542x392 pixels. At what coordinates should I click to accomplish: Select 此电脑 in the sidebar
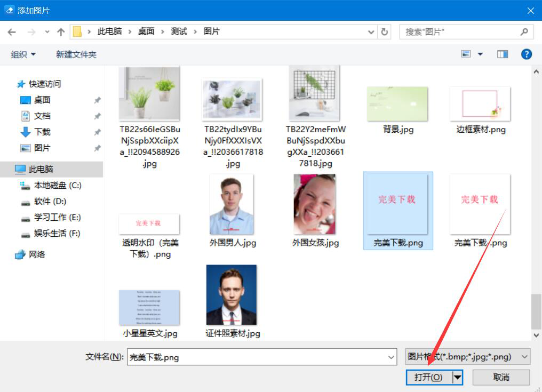pos(52,169)
